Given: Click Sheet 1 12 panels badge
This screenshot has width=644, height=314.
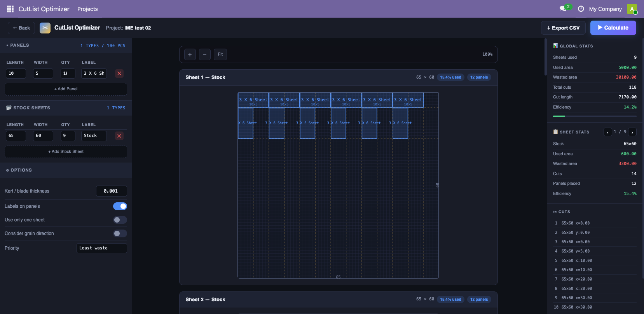Looking at the screenshot, I should [x=479, y=77].
